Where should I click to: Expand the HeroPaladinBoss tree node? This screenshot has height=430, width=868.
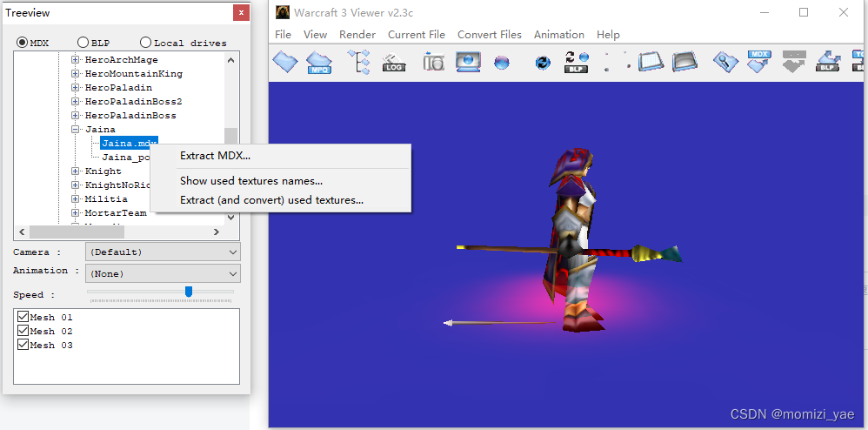pos(76,115)
